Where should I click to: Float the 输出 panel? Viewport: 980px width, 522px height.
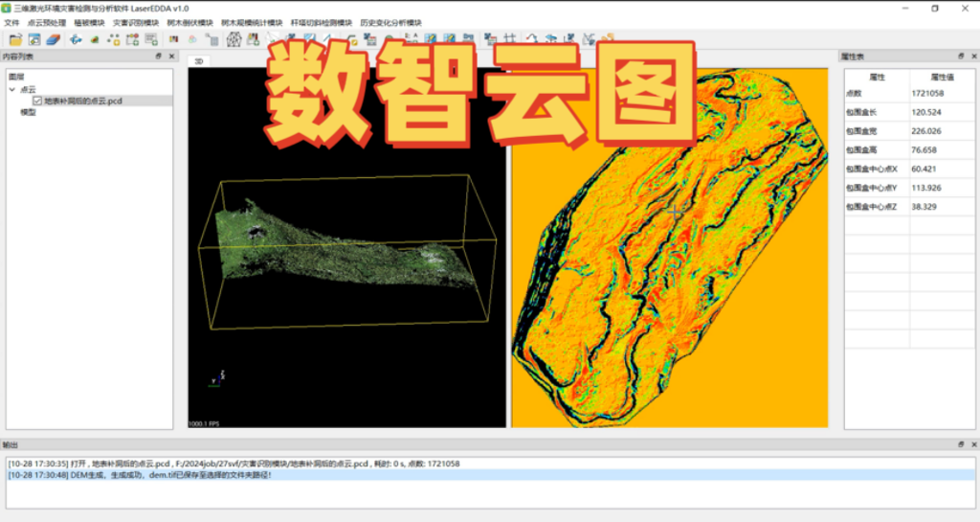pos(961,444)
